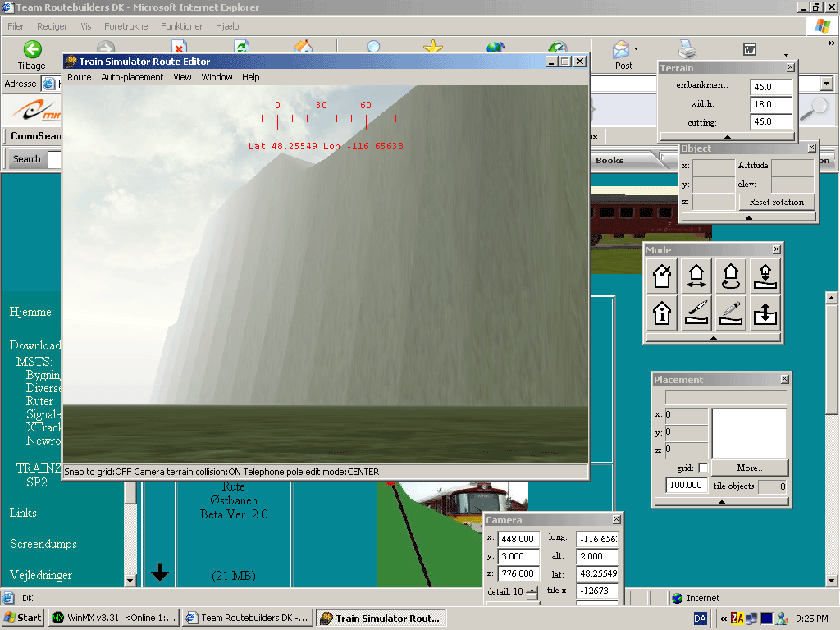
Task: Click the Word edit icon in IE toolbar
Action: pos(750,50)
